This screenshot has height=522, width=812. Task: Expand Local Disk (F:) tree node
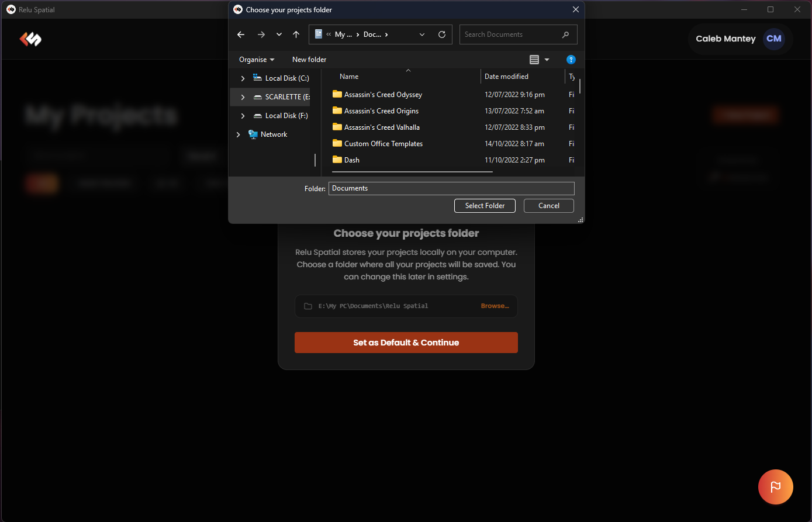tap(243, 116)
